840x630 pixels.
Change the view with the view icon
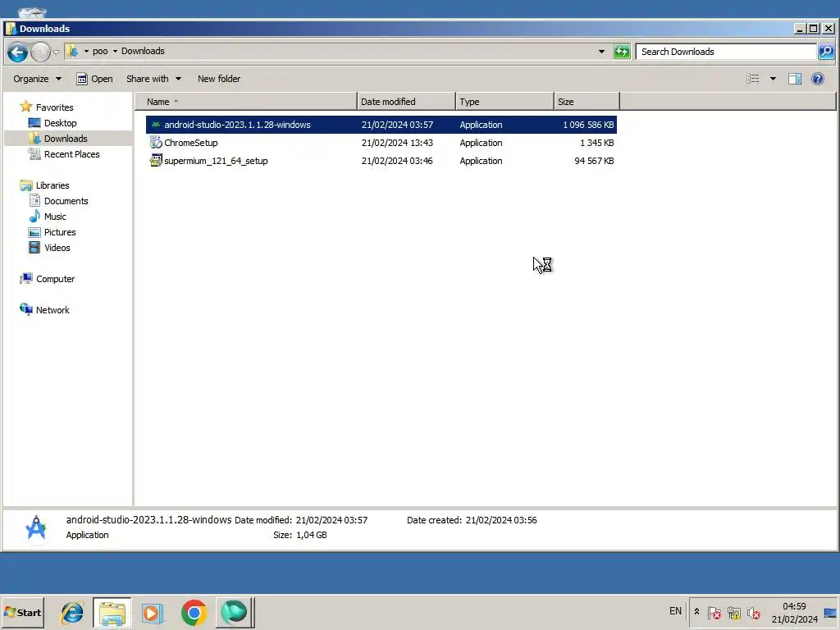pyautogui.click(x=753, y=79)
